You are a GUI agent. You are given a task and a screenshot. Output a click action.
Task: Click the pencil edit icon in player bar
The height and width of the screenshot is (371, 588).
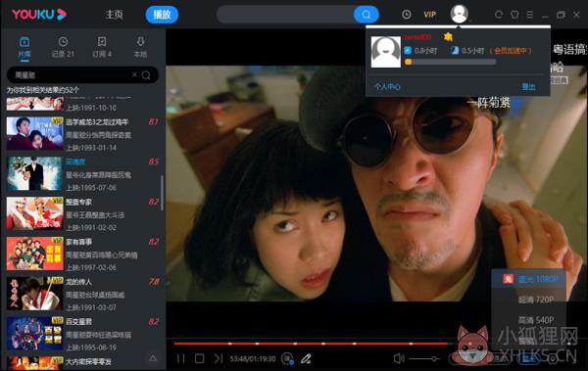coord(306,358)
